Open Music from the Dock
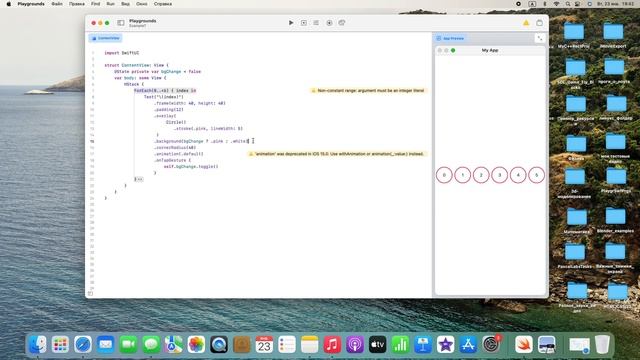The height and width of the screenshot is (360, 640). 332,345
